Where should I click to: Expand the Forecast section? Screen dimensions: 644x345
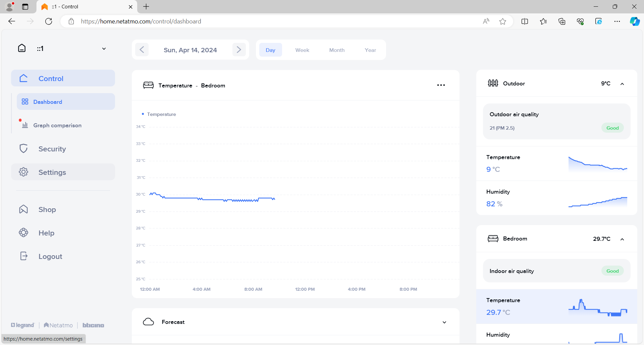444,322
